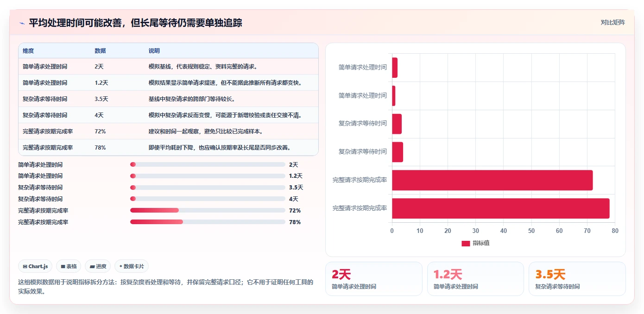Click the Chart.js chip
The image size is (644, 314).
pyautogui.click(x=35, y=266)
